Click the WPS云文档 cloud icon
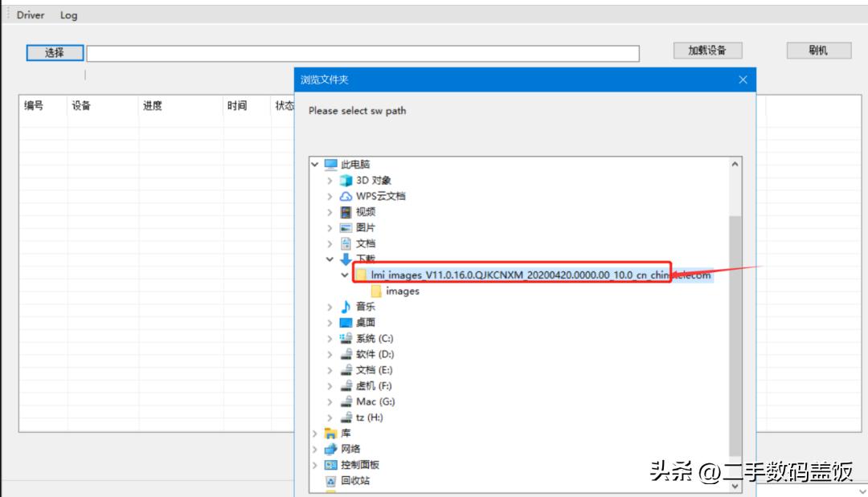 [x=346, y=196]
